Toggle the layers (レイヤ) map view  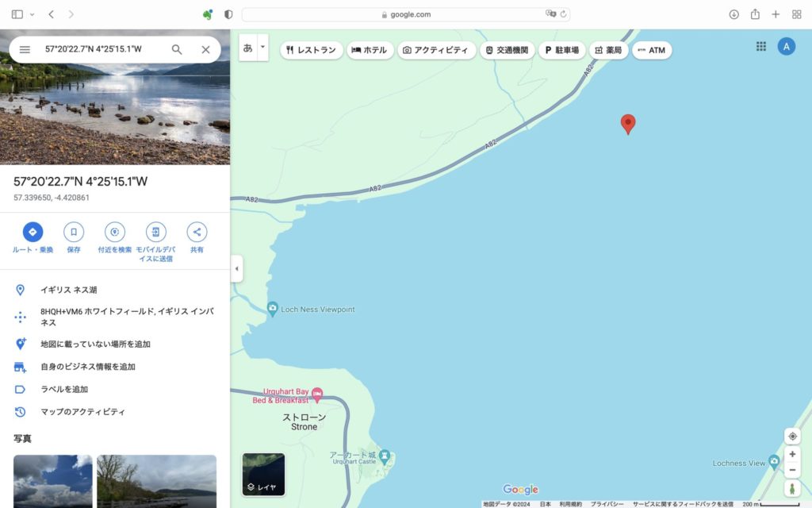tap(263, 474)
